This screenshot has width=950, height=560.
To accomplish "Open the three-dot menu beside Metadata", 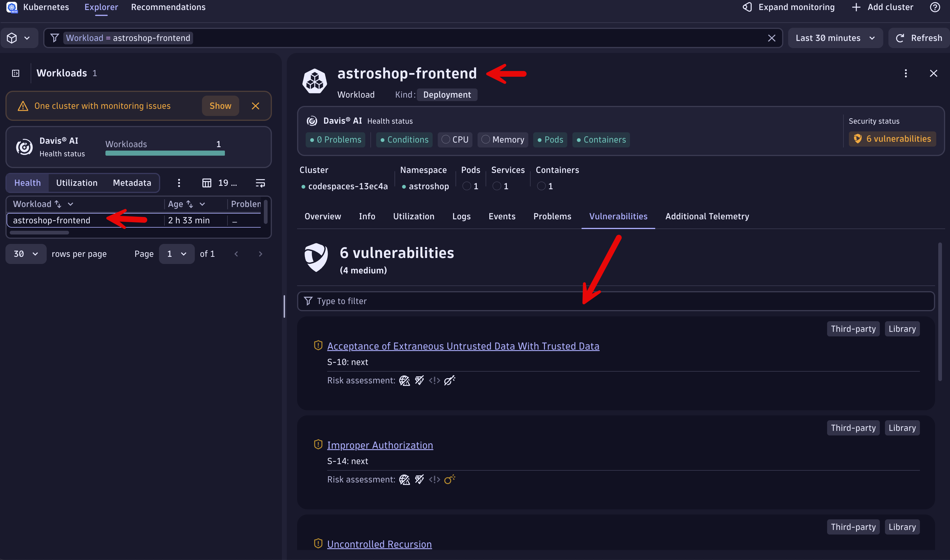I will pyautogui.click(x=179, y=183).
